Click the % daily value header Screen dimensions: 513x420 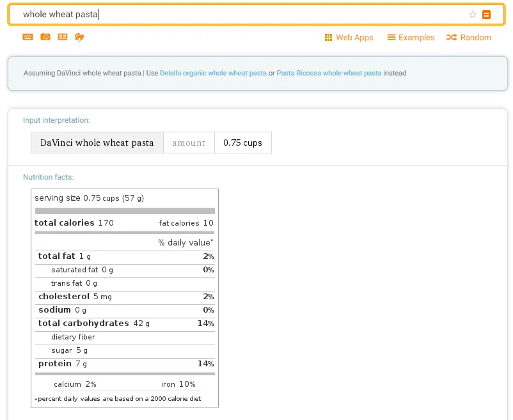(x=185, y=242)
